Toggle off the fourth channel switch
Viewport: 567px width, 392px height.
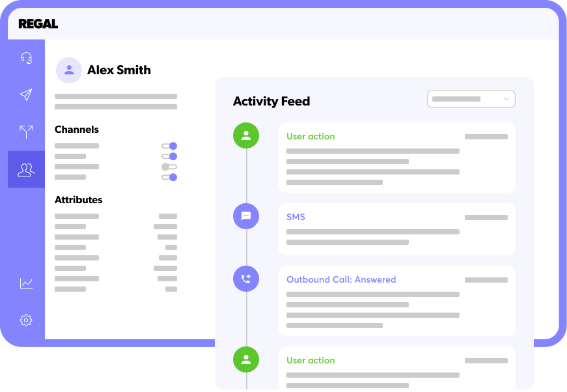[x=169, y=177]
